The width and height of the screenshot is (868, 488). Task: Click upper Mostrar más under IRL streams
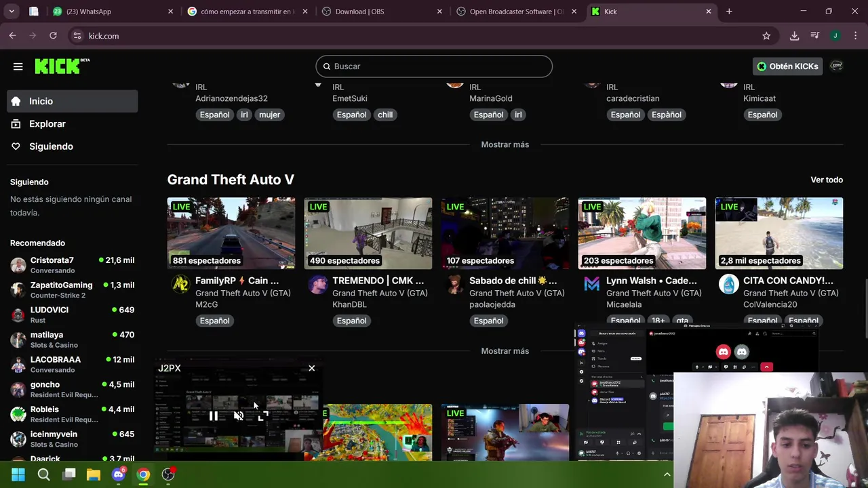[505, 144]
